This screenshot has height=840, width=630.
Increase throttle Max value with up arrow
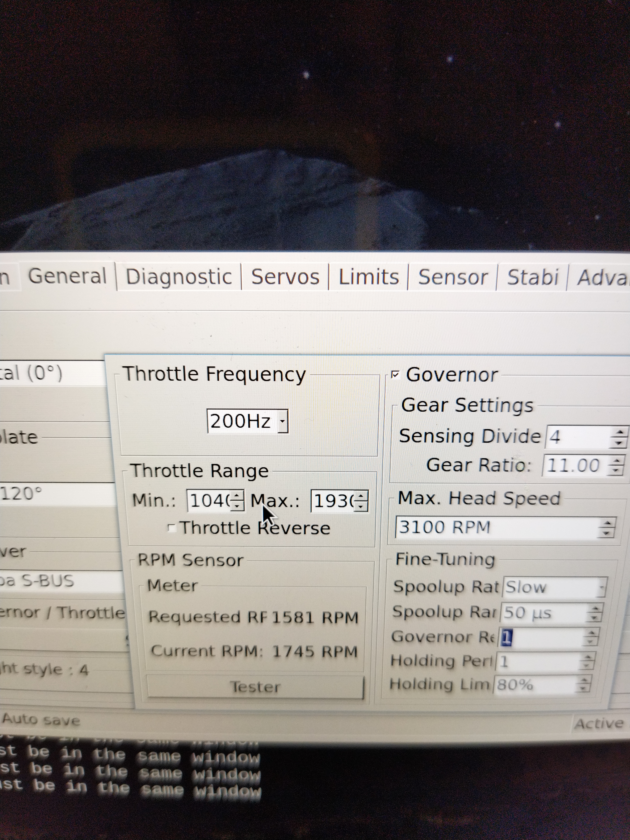point(361,496)
